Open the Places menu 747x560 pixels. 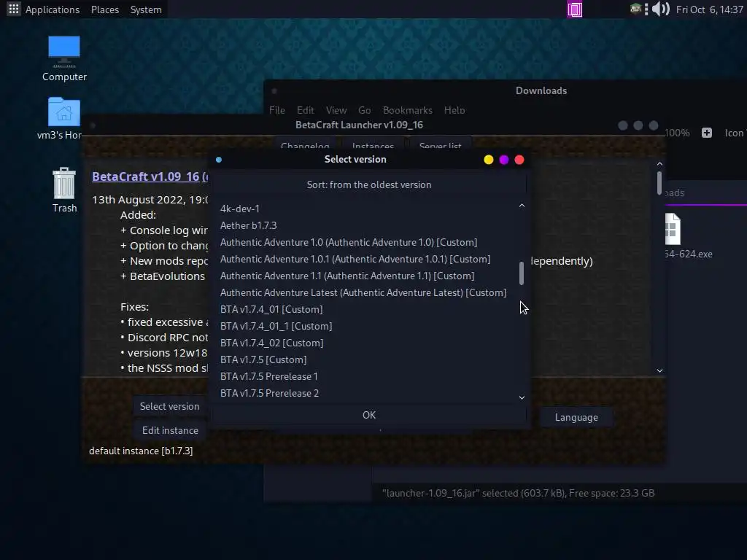105,9
